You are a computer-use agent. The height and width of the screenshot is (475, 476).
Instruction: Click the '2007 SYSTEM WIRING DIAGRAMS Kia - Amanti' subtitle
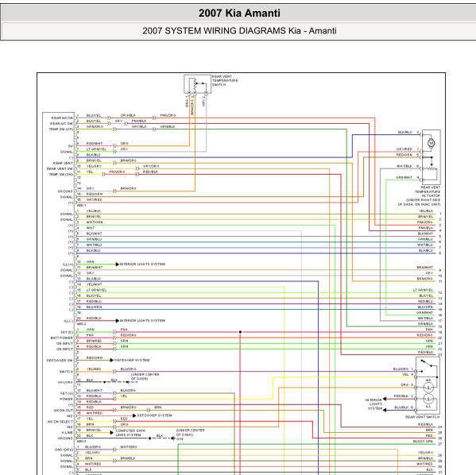(x=239, y=31)
